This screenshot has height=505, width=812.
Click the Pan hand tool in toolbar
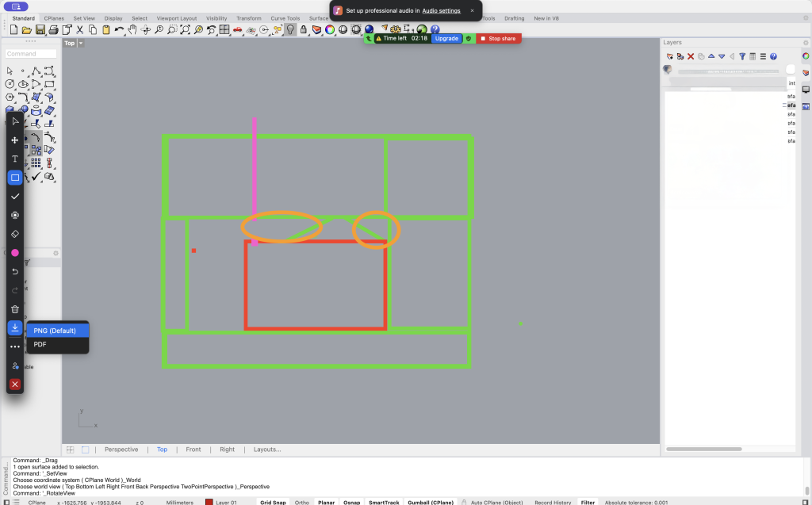pos(132,29)
